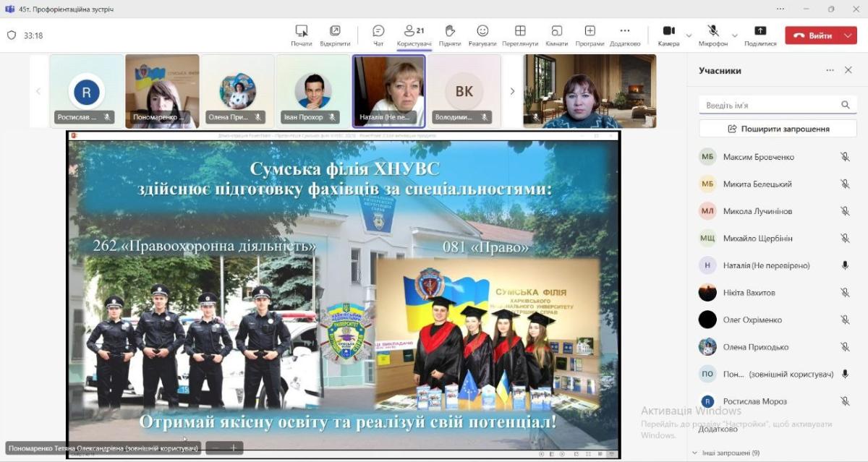Show next participants with right arrow
Viewport: 868px width, 462px height.
tap(512, 91)
